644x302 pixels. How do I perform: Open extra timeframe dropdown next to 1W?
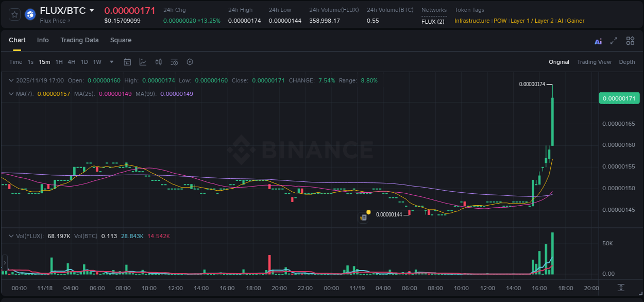[x=111, y=62]
